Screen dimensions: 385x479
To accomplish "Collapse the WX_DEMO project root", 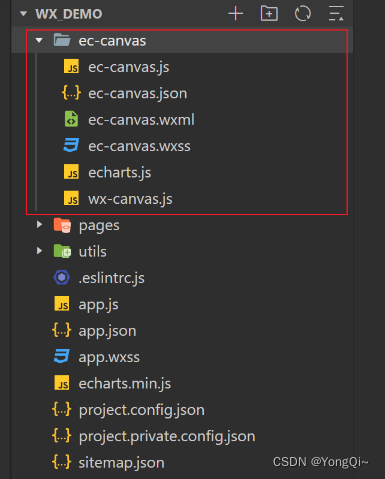I will (x=23, y=14).
